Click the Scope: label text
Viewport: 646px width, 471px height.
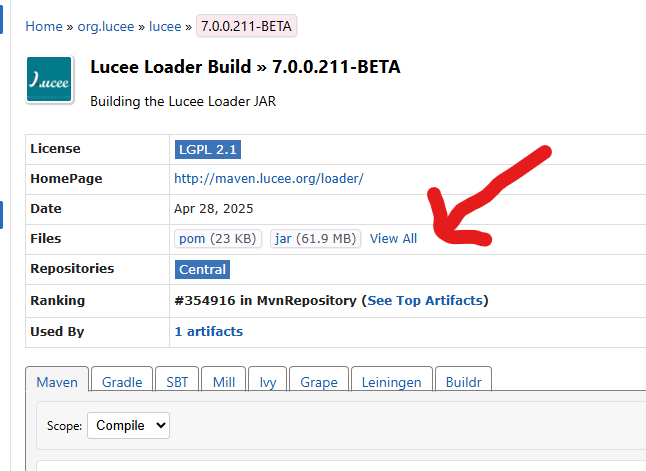tap(64, 426)
